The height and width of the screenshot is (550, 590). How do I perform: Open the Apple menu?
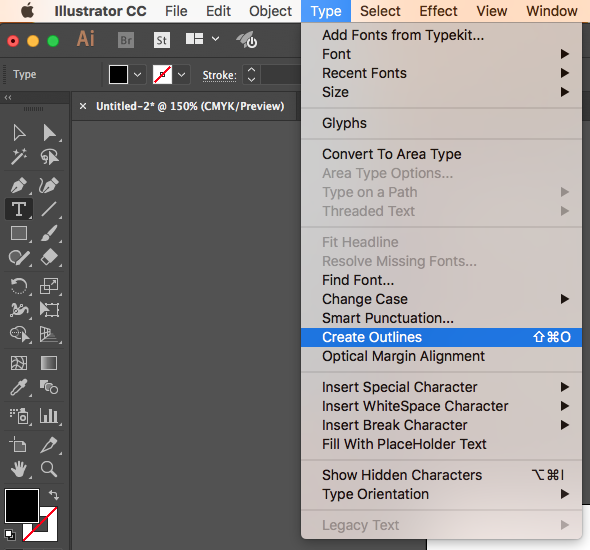tap(27, 11)
